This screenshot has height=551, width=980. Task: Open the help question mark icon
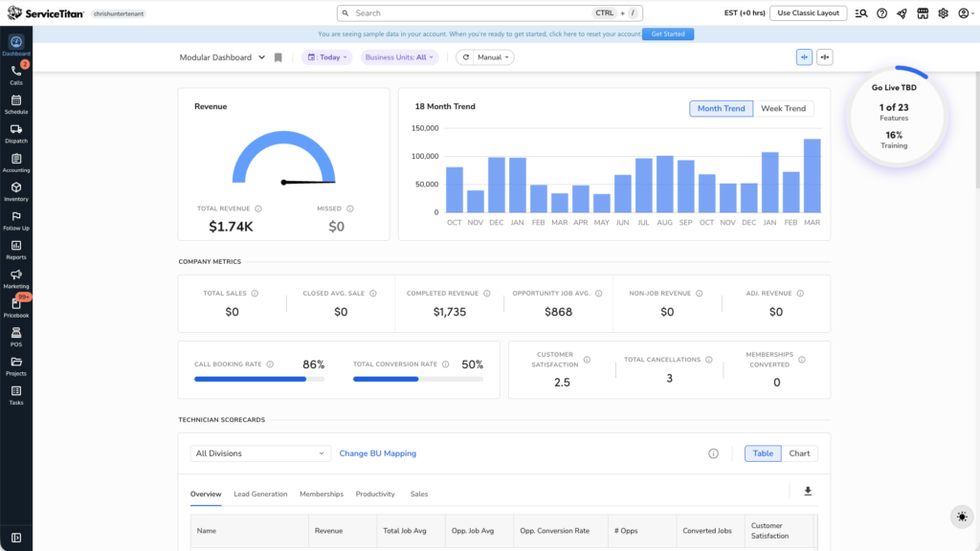point(881,13)
